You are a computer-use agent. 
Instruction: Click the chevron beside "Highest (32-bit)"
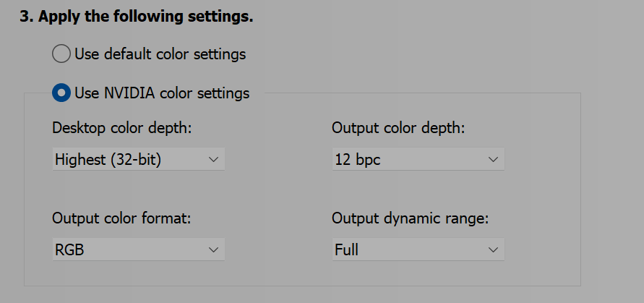[213, 160]
